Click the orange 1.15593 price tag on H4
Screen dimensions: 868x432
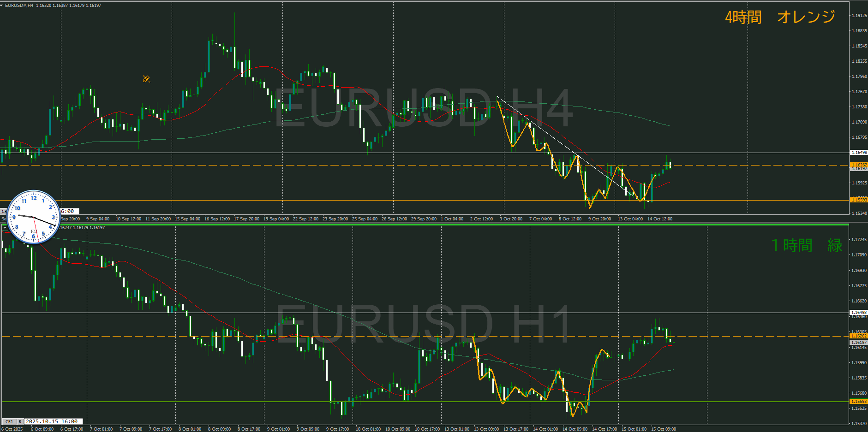tap(858, 200)
